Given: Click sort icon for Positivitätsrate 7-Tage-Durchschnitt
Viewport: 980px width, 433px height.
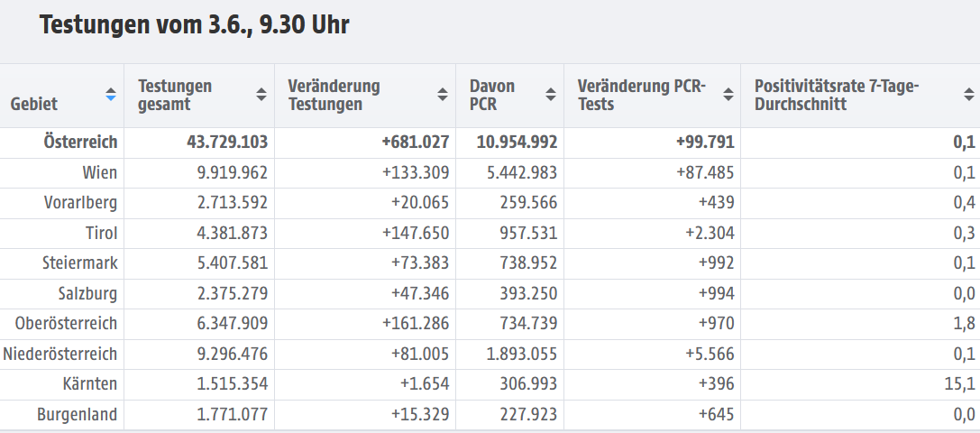Looking at the screenshot, I should 968,94.
